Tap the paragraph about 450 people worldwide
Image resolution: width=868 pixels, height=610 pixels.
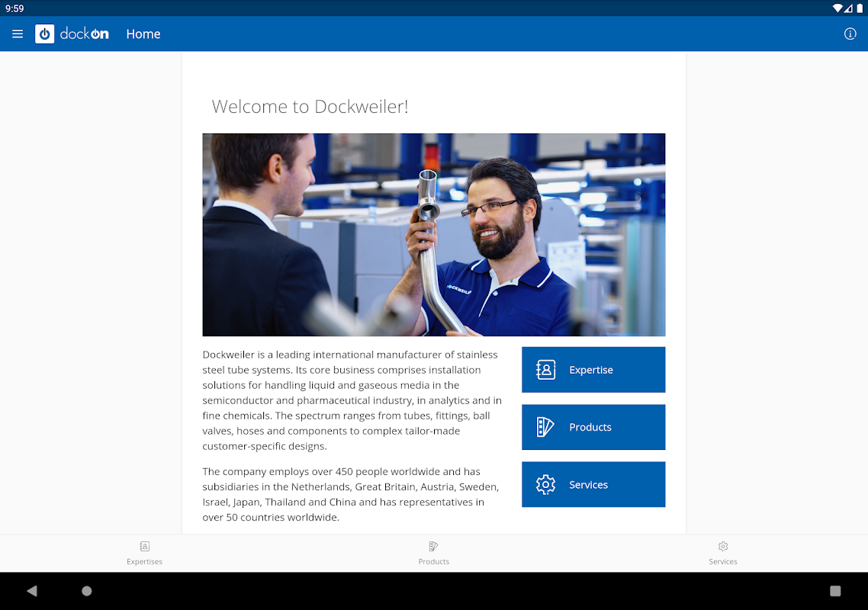pyautogui.click(x=350, y=494)
